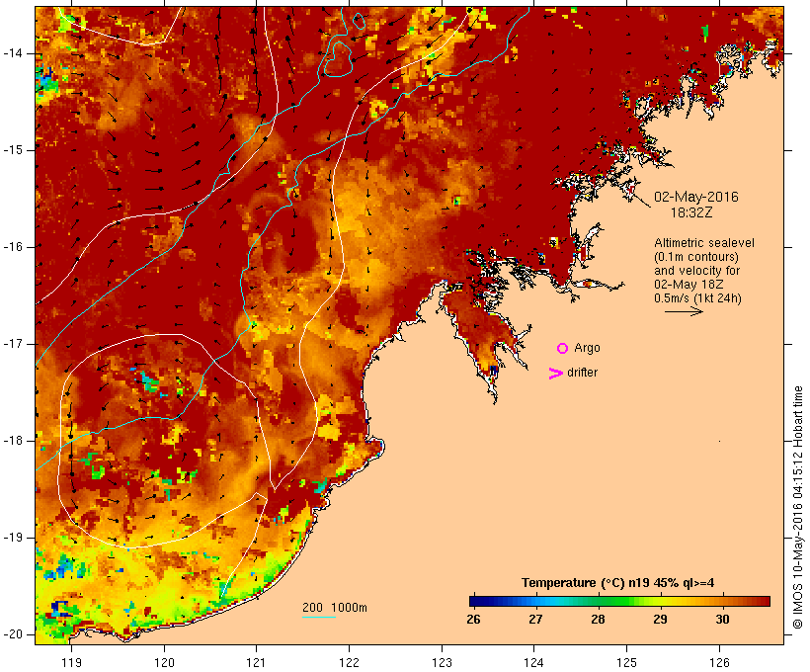Click longitude axis label '125'
Viewport: 810px width, 672px height.
[x=627, y=663]
